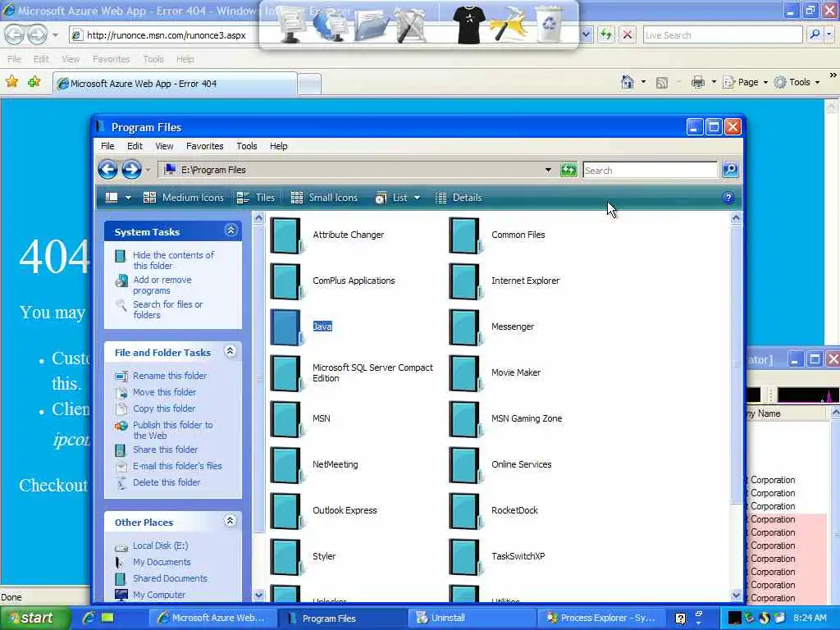Click the Live Search box in Internet Explorer
The image size is (840, 630).
[722, 35]
